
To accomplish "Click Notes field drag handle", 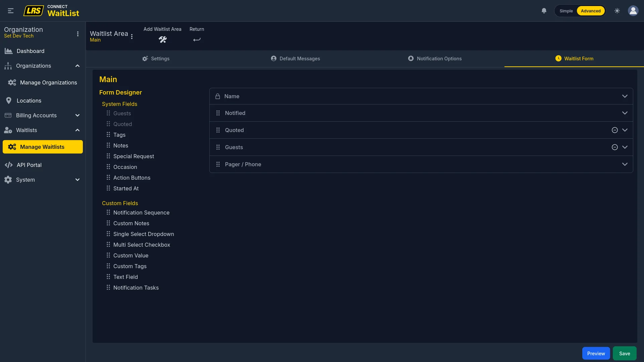I will (x=108, y=145).
